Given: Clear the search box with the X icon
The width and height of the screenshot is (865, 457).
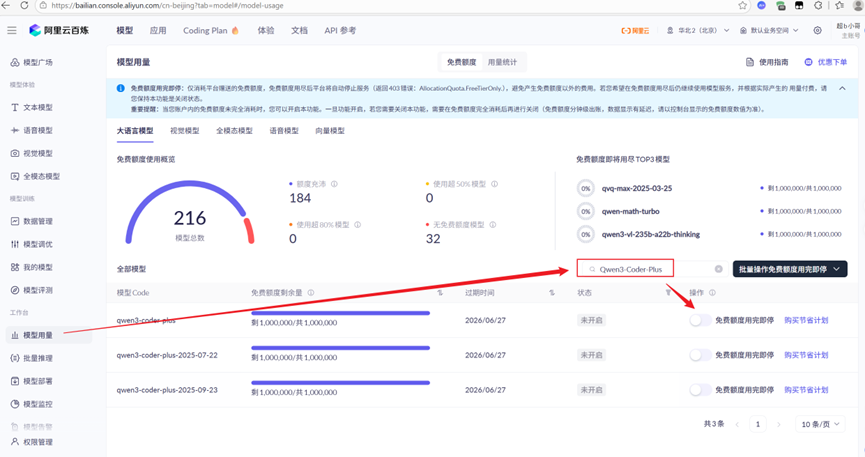Looking at the screenshot, I should [718, 269].
